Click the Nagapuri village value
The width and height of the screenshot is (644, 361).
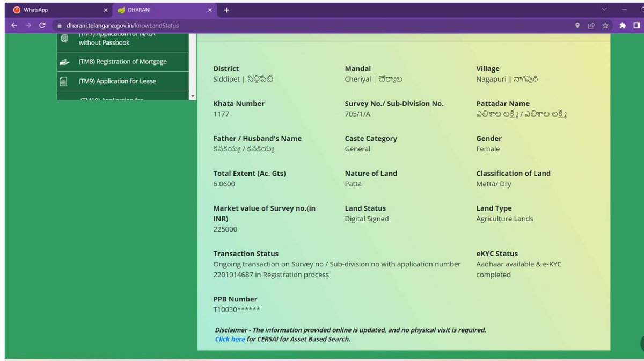[507, 79]
